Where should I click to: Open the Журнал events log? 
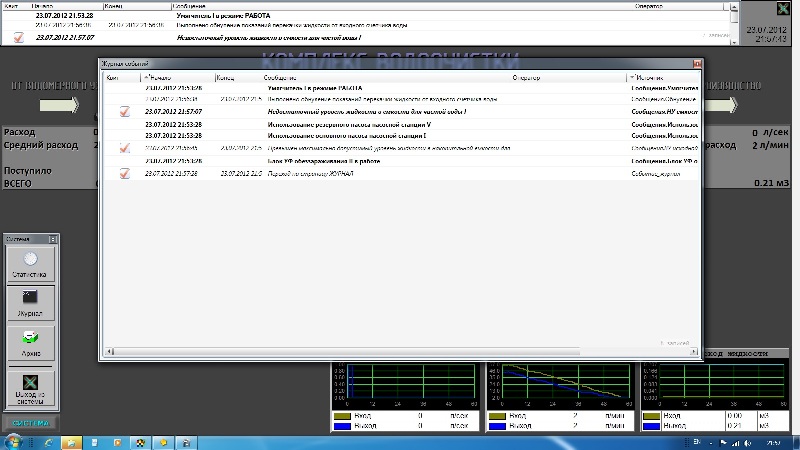(30, 301)
